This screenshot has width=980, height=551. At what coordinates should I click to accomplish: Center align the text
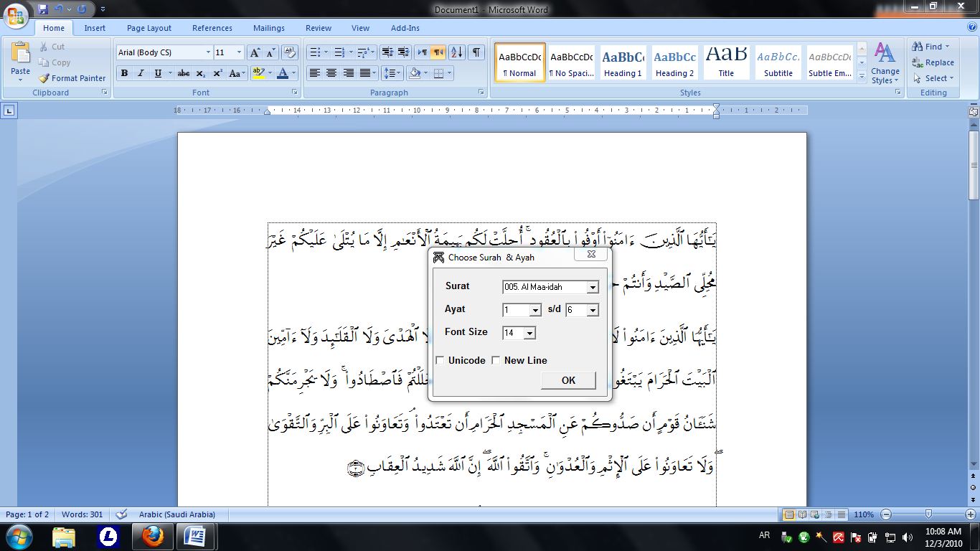pos(331,73)
